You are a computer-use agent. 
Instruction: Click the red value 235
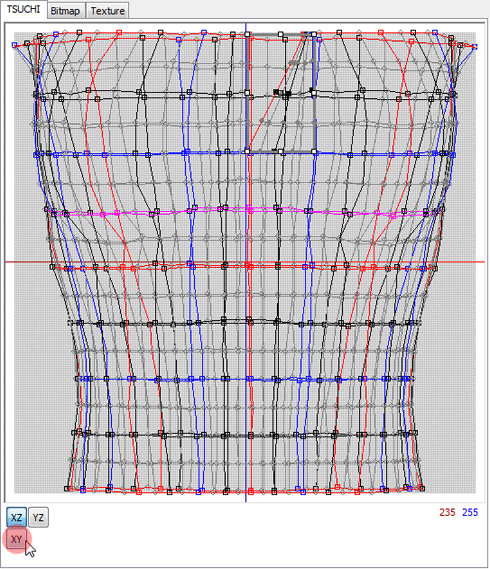447,512
